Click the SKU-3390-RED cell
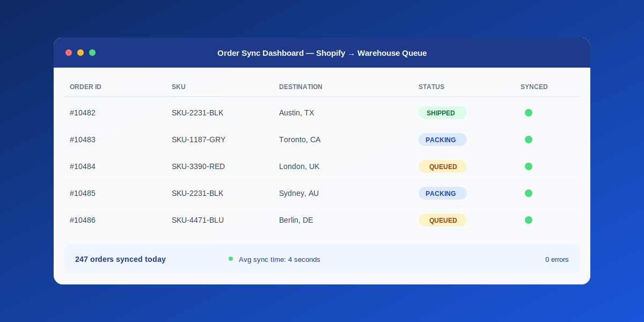 click(199, 166)
